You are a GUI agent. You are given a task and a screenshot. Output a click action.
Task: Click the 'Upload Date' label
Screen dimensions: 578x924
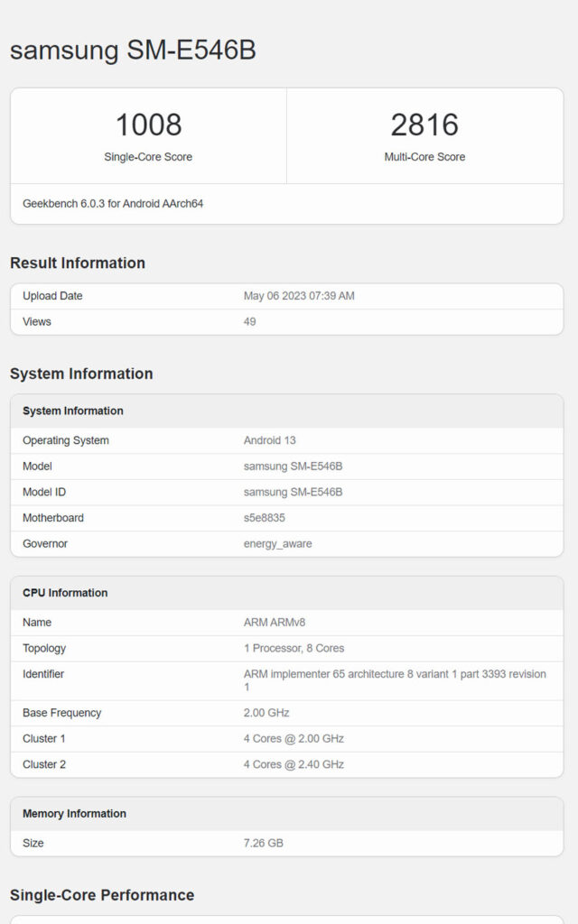52,296
